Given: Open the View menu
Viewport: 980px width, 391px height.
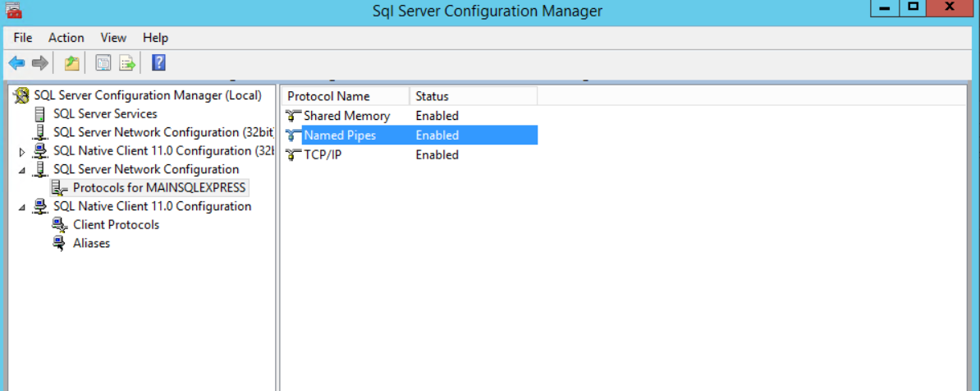Looking at the screenshot, I should click(x=113, y=38).
